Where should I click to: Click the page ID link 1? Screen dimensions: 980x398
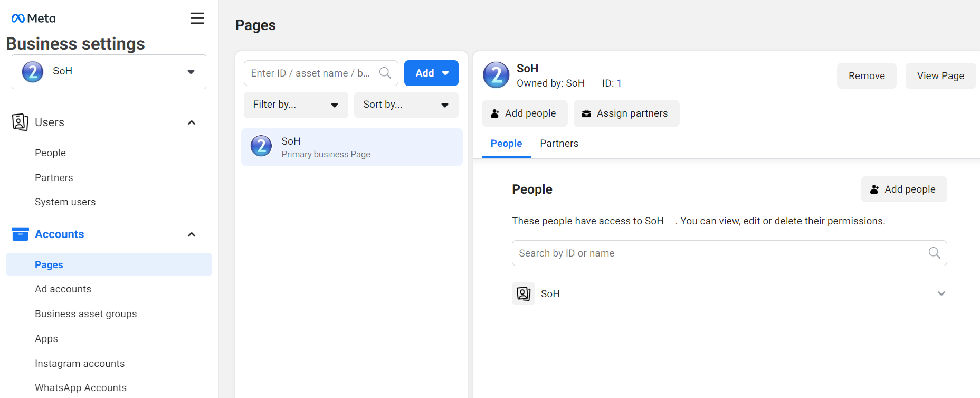point(619,83)
